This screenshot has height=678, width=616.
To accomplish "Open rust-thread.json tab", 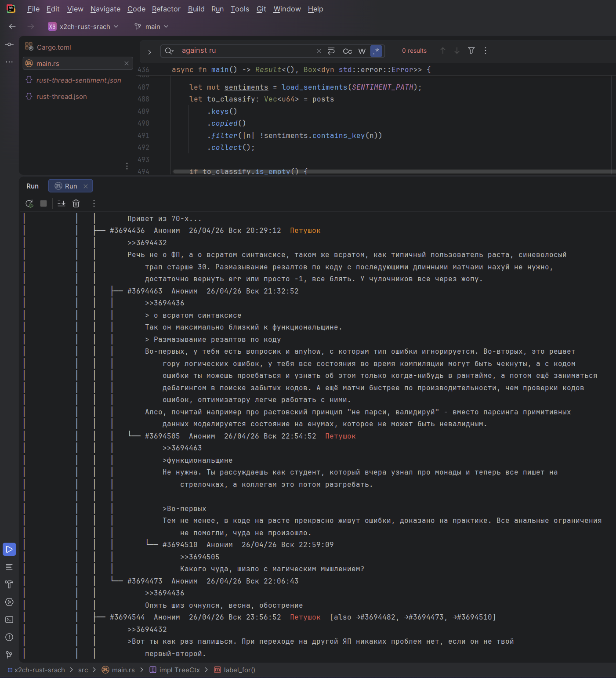I will coord(78,96).
